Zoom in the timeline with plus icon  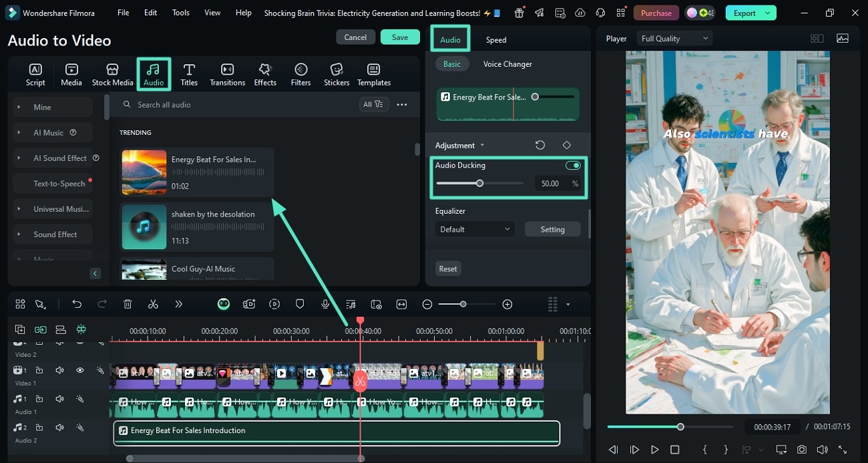pos(507,304)
